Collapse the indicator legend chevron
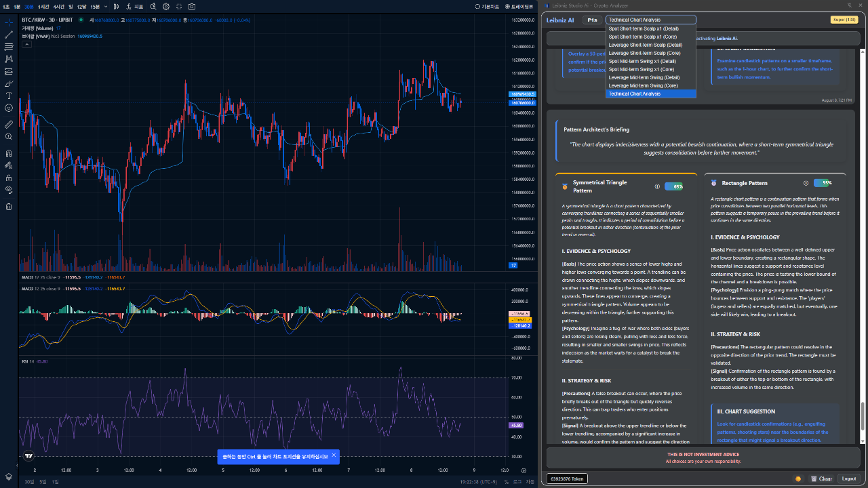 [26, 45]
